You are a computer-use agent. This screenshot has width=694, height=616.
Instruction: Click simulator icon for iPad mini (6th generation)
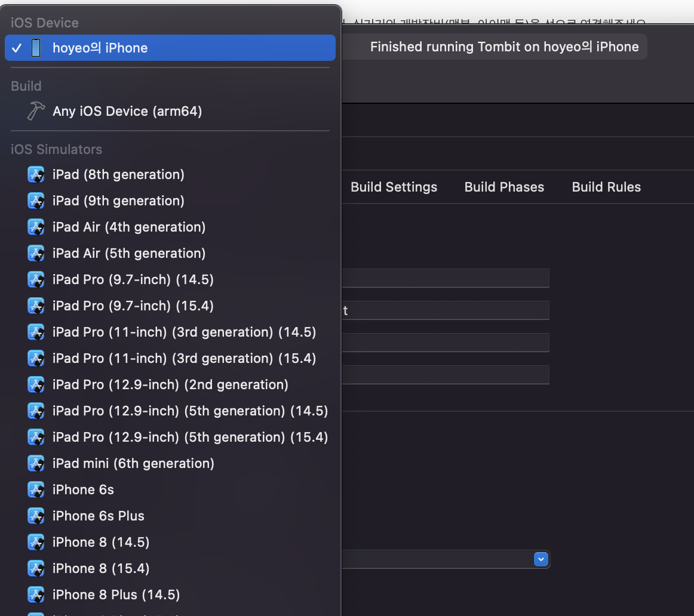coord(36,463)
